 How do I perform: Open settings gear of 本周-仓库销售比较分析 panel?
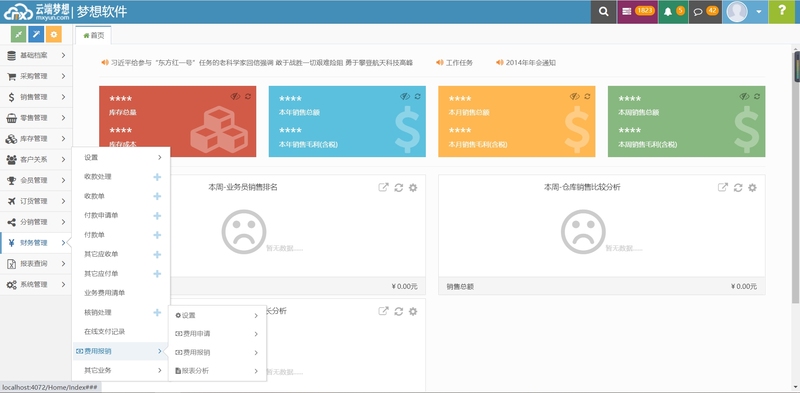click(x=752, y=188)
